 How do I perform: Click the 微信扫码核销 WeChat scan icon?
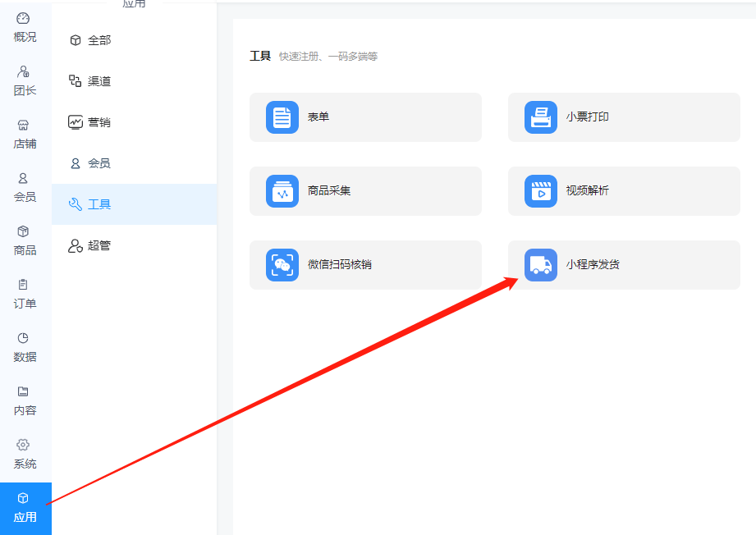click(282, 264)
